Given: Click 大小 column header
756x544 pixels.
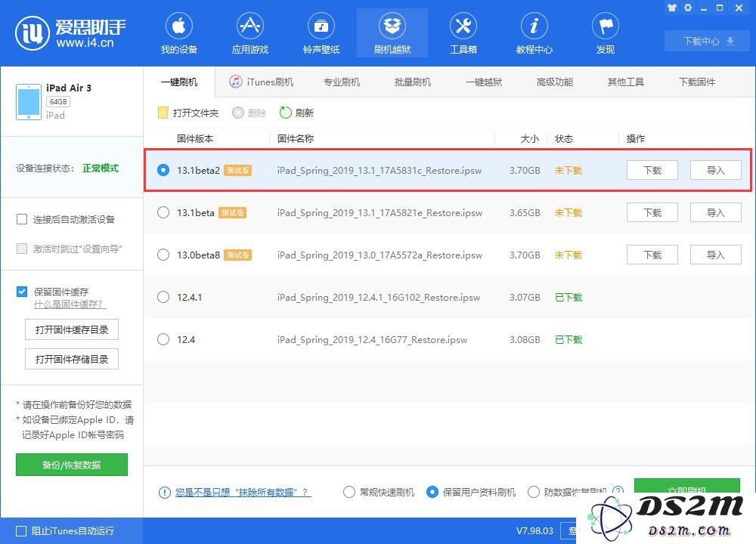Looking at the screenshot, I should coord(529,139).
